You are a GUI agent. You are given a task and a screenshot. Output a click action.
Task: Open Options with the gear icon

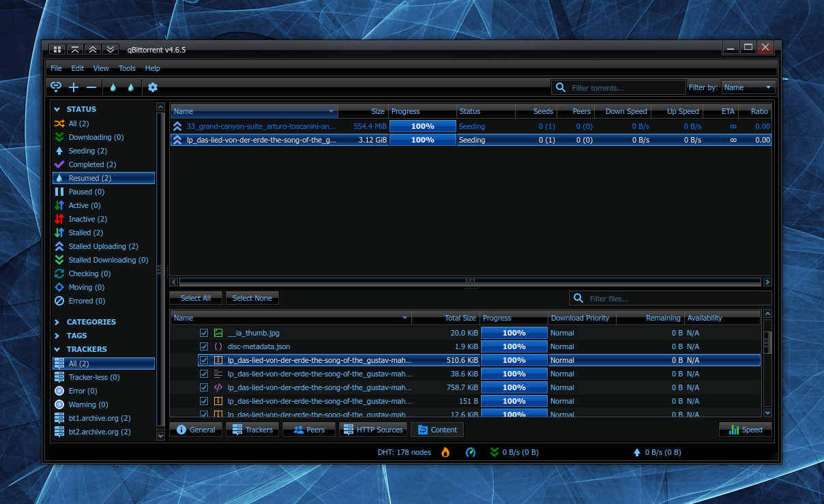(153, 87)
